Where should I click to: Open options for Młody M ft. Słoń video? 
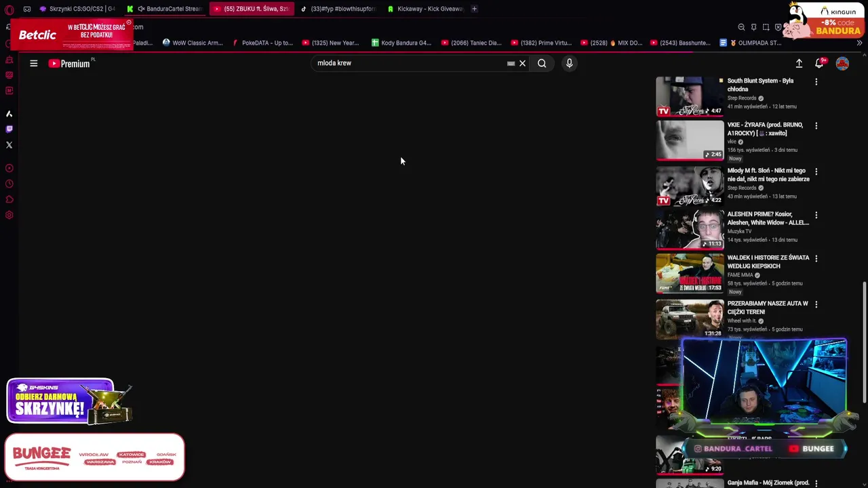(x=816, y=172)
